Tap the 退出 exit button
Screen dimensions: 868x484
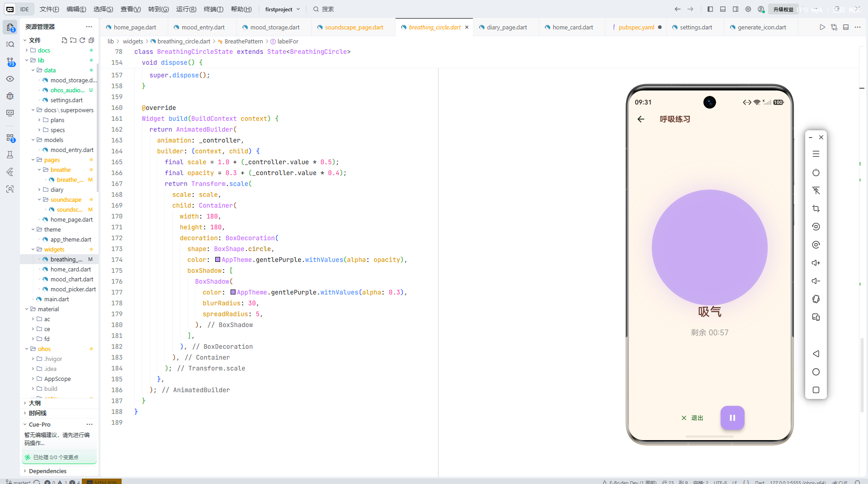point(692,418)
